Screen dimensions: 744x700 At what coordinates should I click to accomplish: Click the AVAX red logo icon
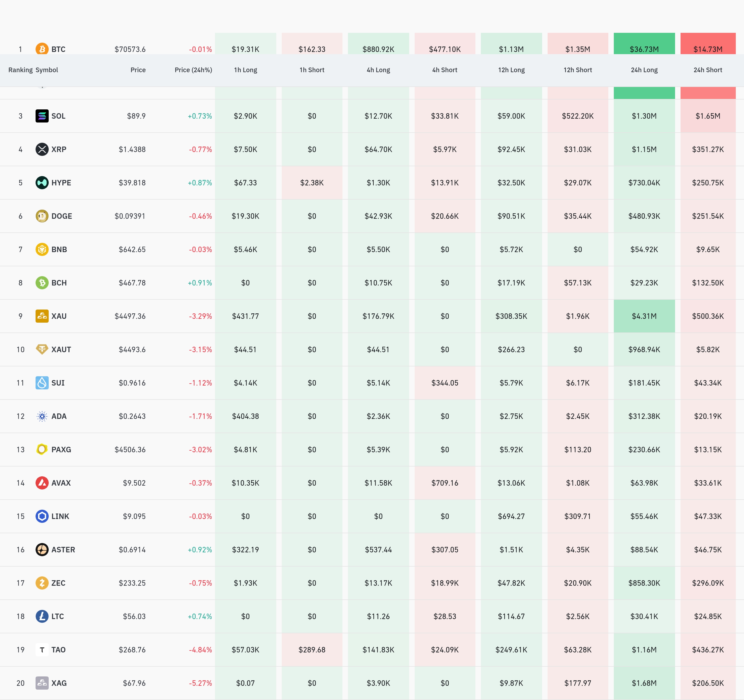pyautogui.click(x=42, y=483)
